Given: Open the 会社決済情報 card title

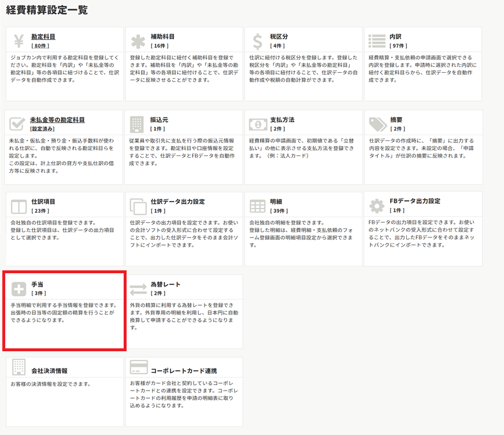Looking at the screenshot, I should coord(49,370).
